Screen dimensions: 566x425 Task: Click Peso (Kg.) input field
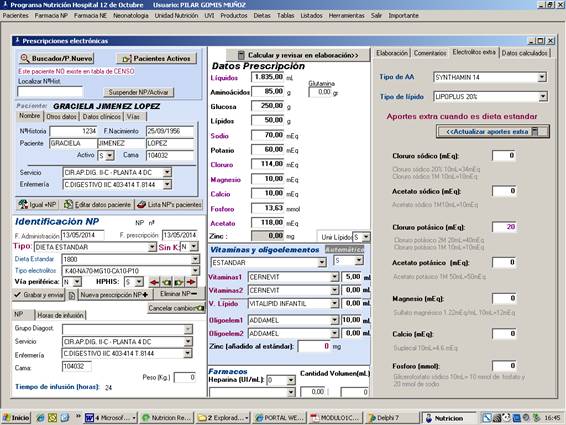click(185, 377)
